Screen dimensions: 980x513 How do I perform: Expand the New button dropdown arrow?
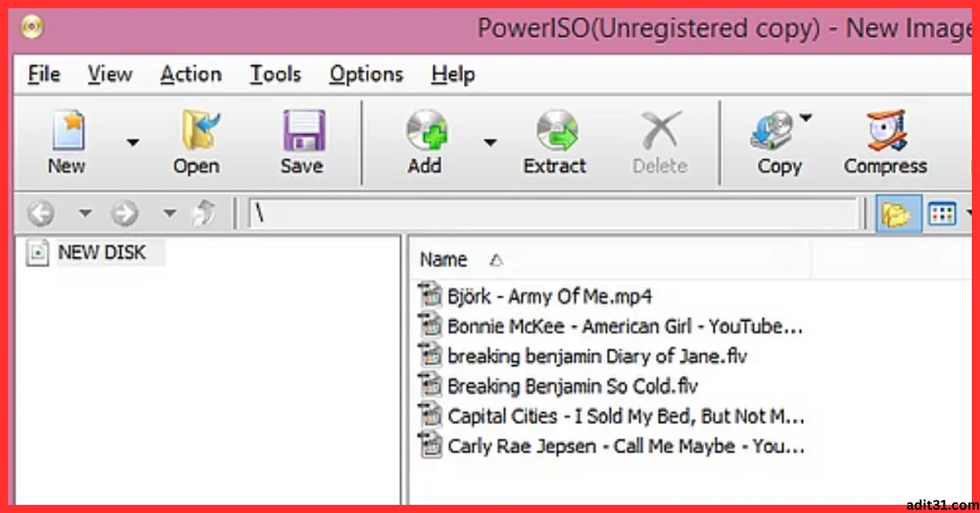point(132,142)
